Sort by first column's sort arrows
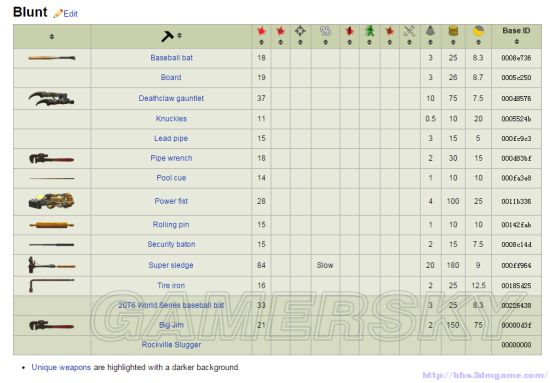 tap(52, 36)
